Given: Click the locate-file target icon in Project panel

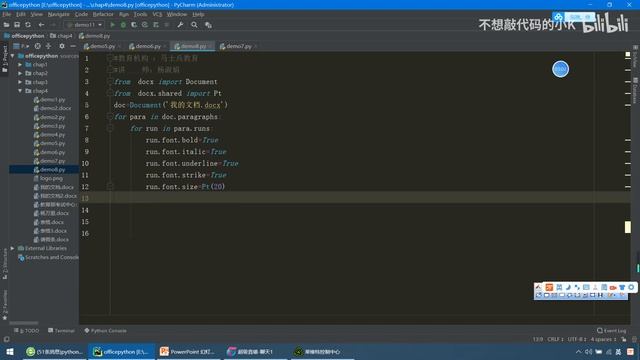Looking at the screenshot, I should (38, 47).
